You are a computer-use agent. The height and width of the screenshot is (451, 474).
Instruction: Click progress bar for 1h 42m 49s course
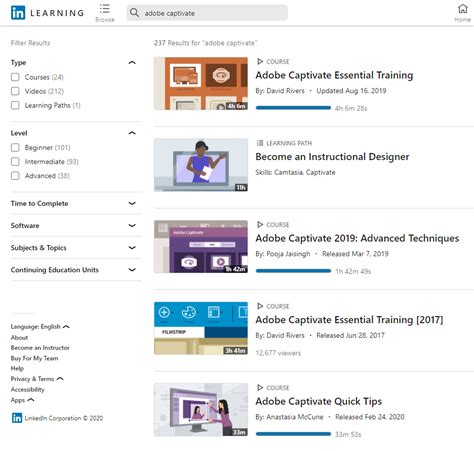coord(293,271)
